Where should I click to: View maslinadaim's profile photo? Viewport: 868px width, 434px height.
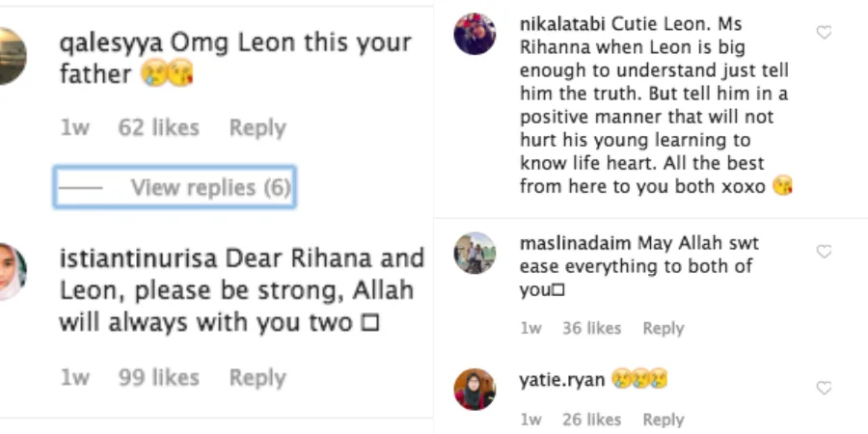click(x=475, y=254)
